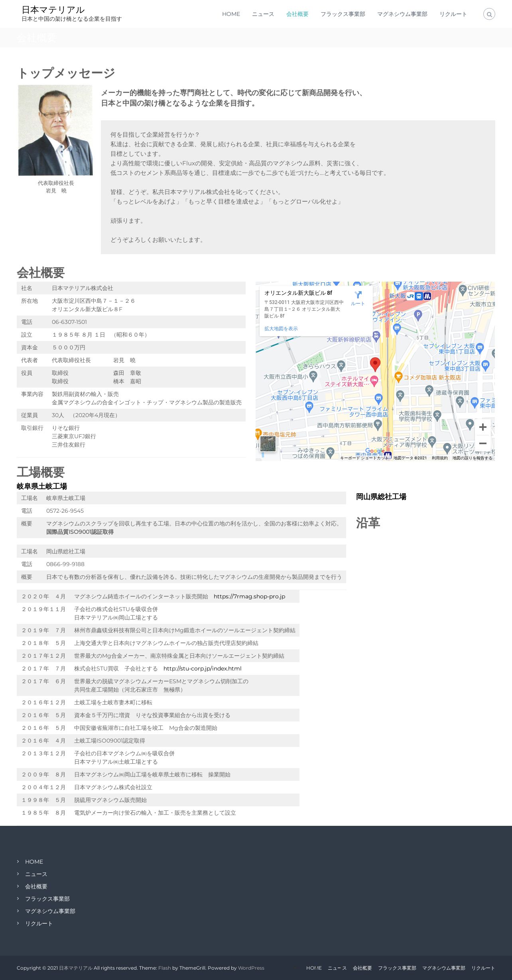Click the 日本マテリアル site title
This screenshot has height=980, width=512.
(53, 10)
